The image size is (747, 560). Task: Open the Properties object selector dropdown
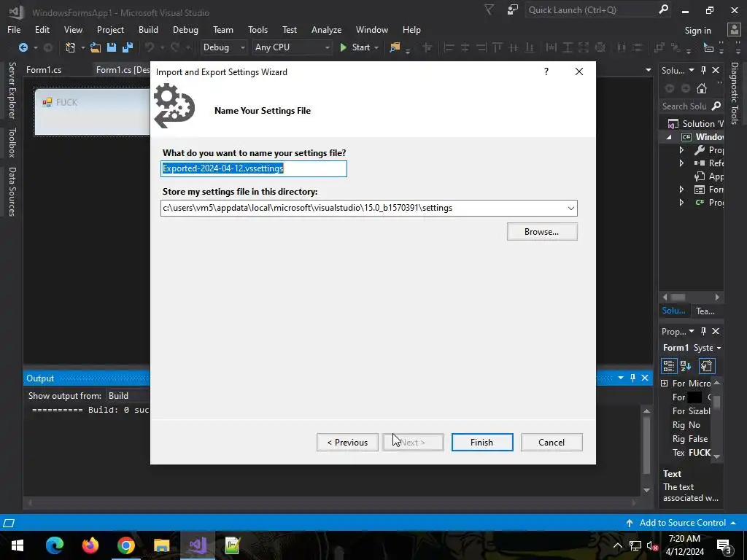719,348
